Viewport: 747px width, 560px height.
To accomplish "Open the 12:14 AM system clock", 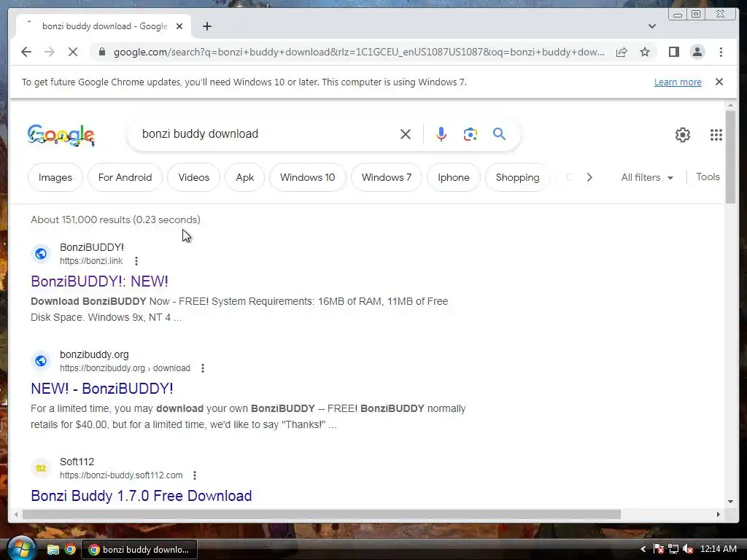I will click(x=719, y=549).
